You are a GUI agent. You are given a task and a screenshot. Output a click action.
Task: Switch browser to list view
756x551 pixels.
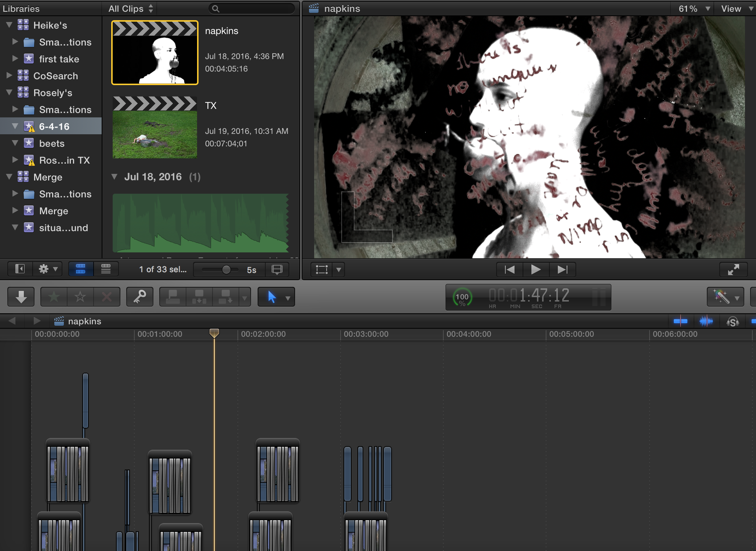106,269
